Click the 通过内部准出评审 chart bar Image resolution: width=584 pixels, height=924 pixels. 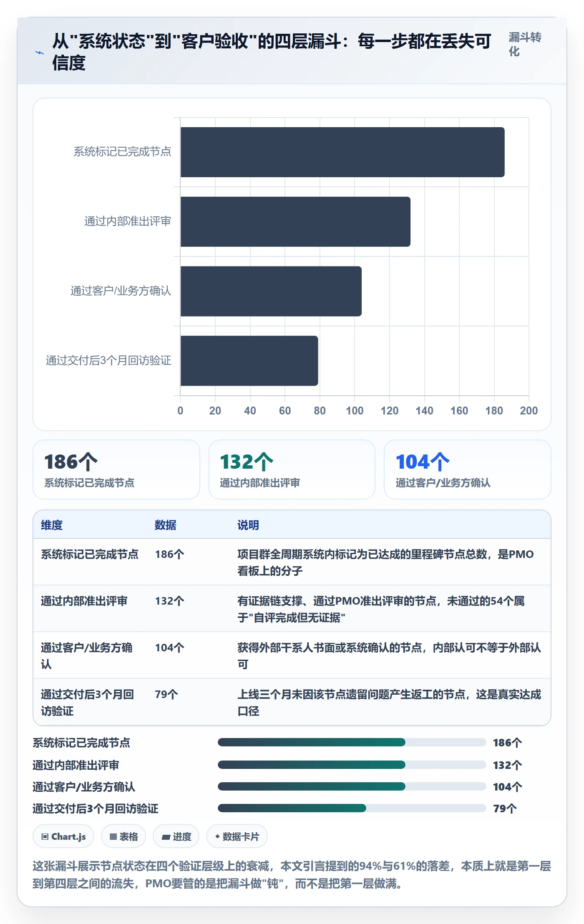(x=295, y=222)
